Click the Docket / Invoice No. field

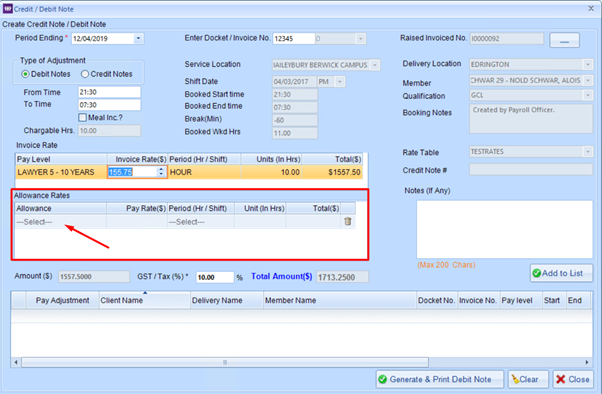click(294, 38)
